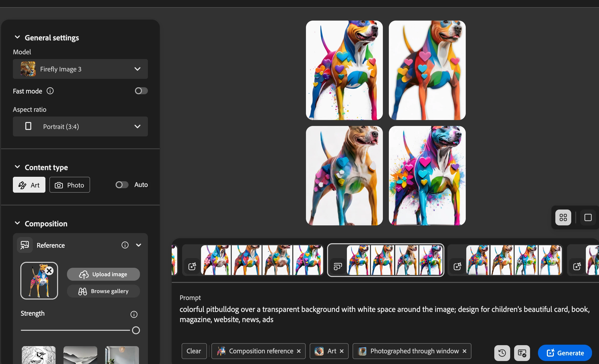
Task: Enable the Fast mode toggle
Action: [x=141, y=91]
